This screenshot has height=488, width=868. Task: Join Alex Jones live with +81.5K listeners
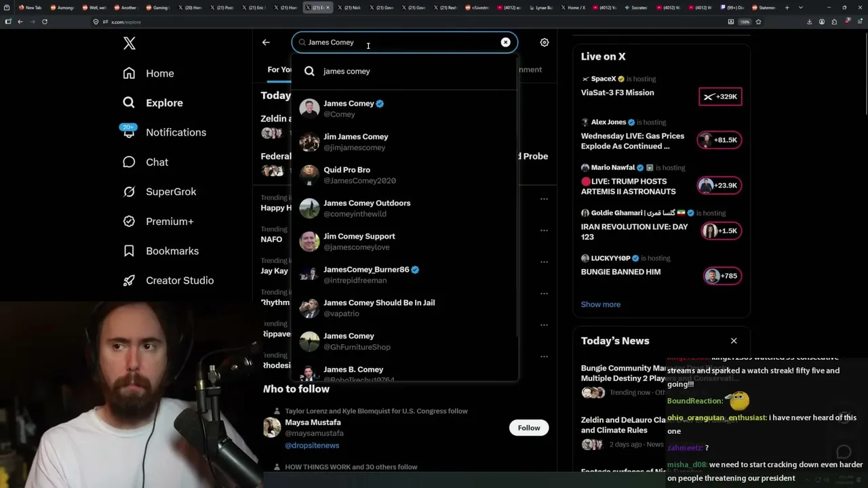720,140
